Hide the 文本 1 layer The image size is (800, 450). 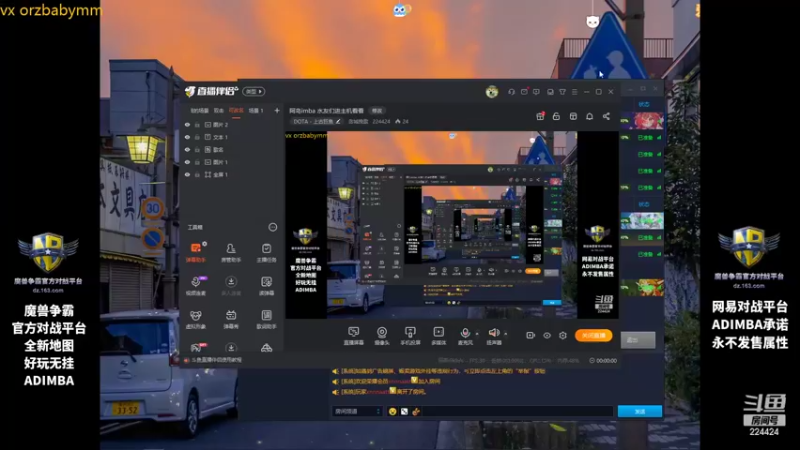point(187,137)
